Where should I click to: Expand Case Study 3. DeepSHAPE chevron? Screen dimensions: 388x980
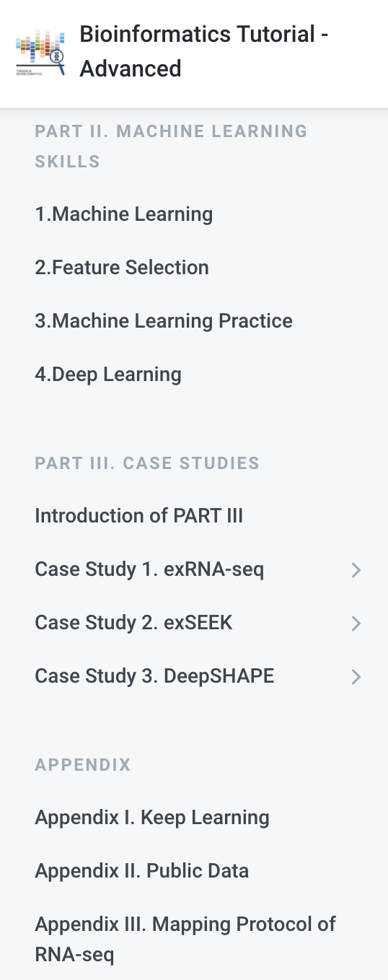pyautogui.click(x=356, y=677)
